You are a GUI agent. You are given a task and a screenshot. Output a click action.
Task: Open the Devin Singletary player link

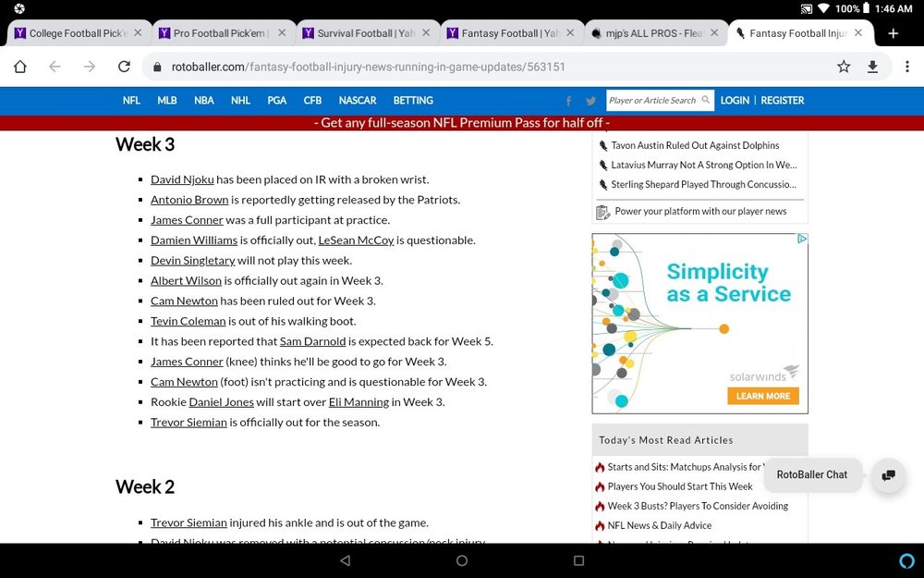click(193, 260)
